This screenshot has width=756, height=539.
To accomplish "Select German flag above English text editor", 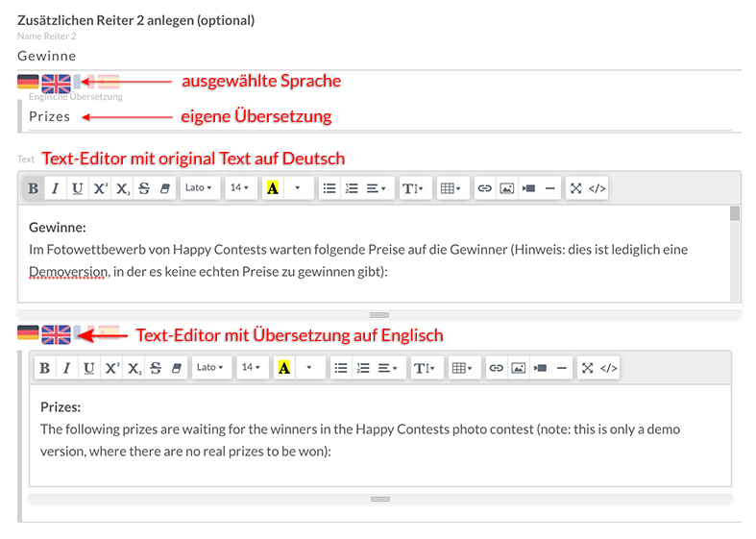I will (28, 332).
